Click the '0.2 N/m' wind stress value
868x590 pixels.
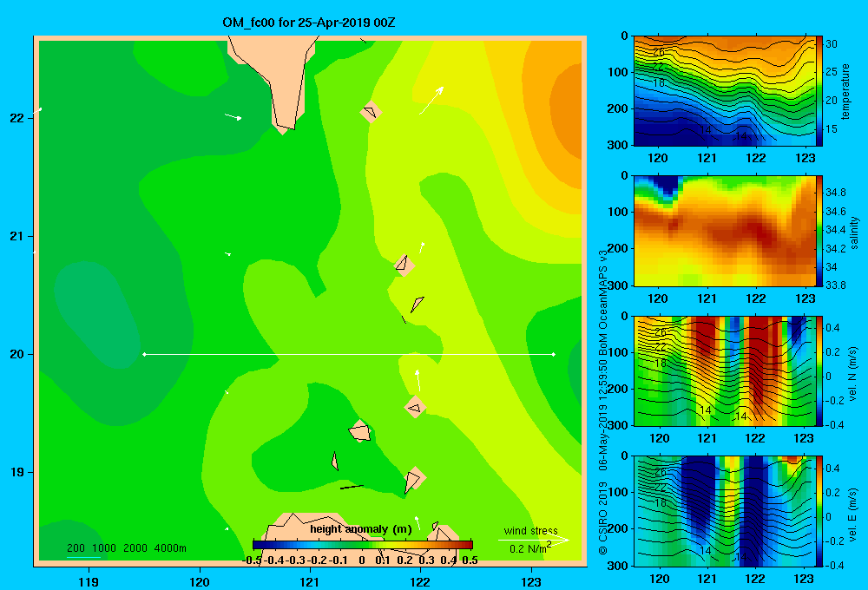530,548
